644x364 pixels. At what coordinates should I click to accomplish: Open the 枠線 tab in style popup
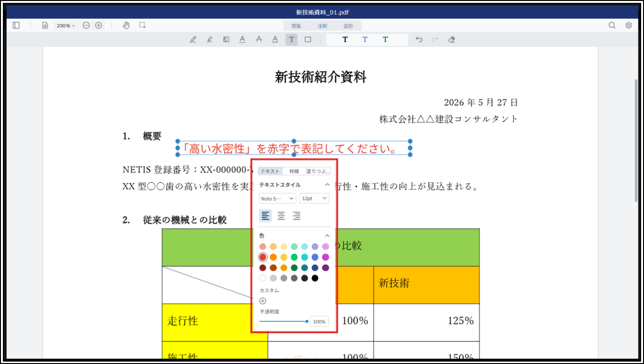click(294, 171)
